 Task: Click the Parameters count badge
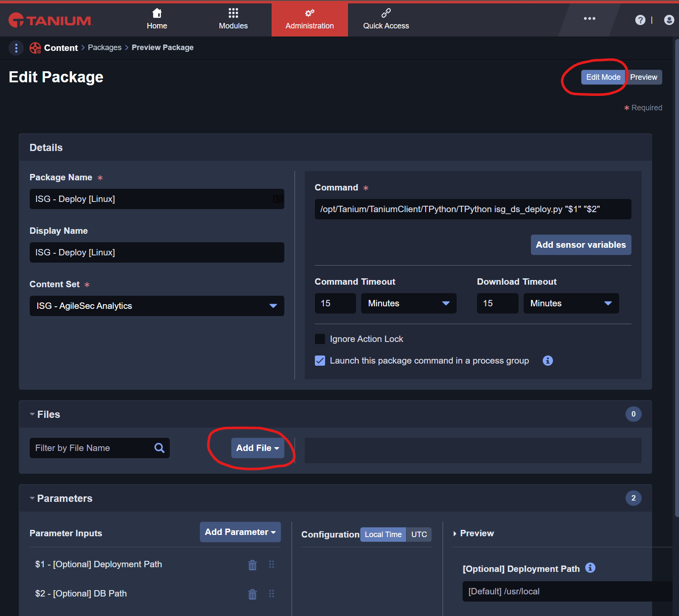[x=634, y=498]
